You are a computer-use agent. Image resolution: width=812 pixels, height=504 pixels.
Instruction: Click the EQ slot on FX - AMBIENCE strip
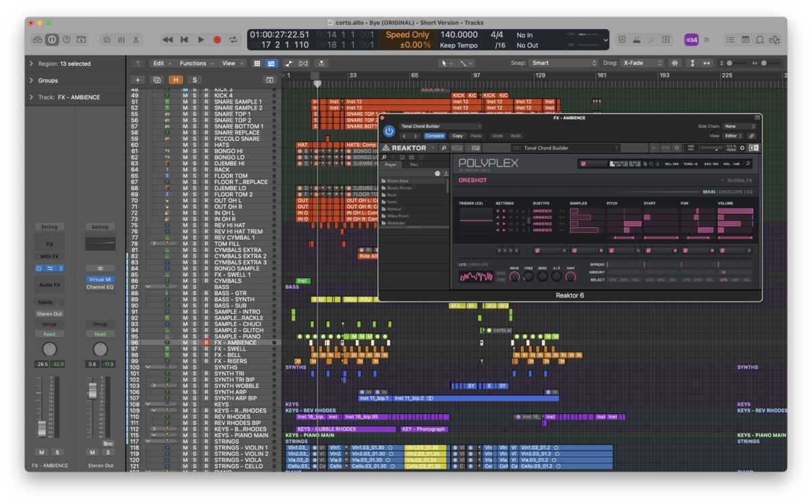(49, 244)
